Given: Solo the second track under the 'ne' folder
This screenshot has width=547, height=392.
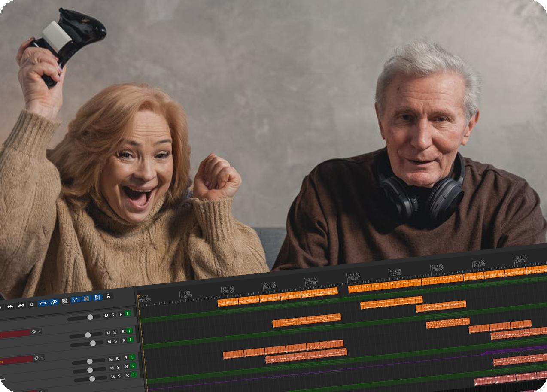Looking at the screenshot, I should coord(118,368).
